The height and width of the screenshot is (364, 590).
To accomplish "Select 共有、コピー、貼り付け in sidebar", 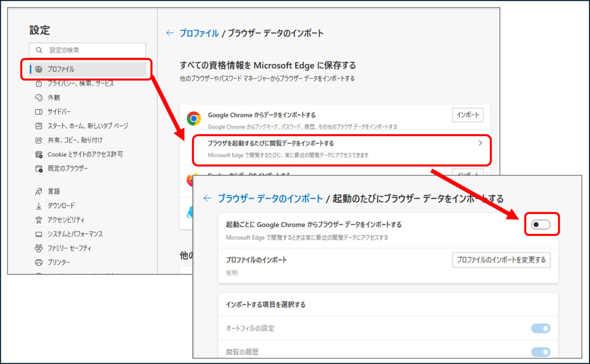I will click(75, 140).
